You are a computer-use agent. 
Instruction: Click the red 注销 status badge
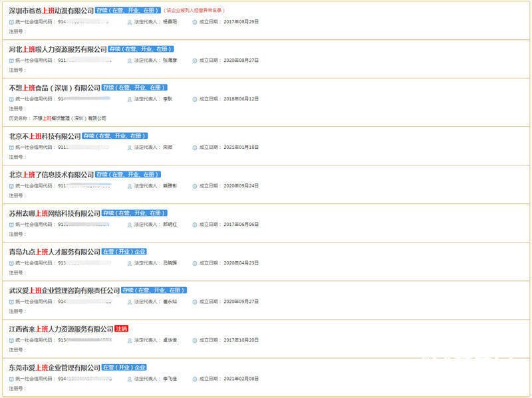click(x=121, y=329)
